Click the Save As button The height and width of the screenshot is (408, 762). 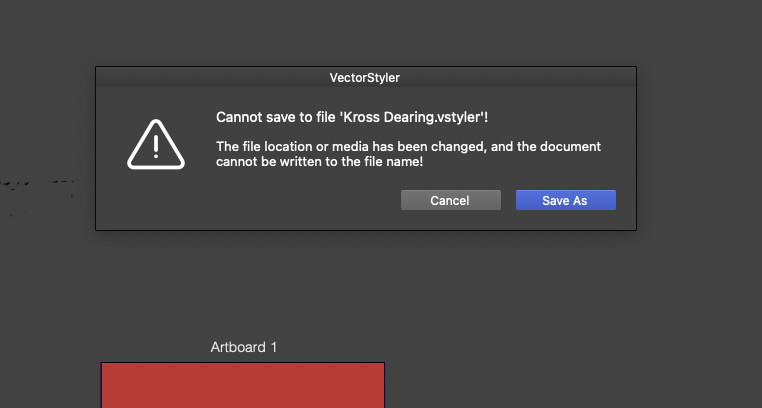tap(565, 200)
